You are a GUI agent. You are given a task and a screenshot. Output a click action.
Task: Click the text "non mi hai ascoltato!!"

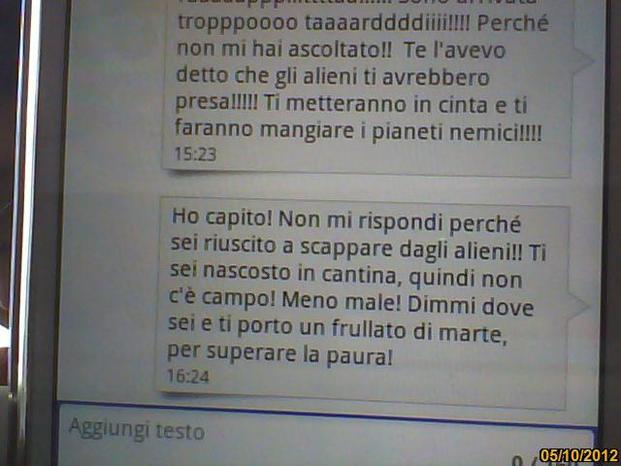pos(284,49)
